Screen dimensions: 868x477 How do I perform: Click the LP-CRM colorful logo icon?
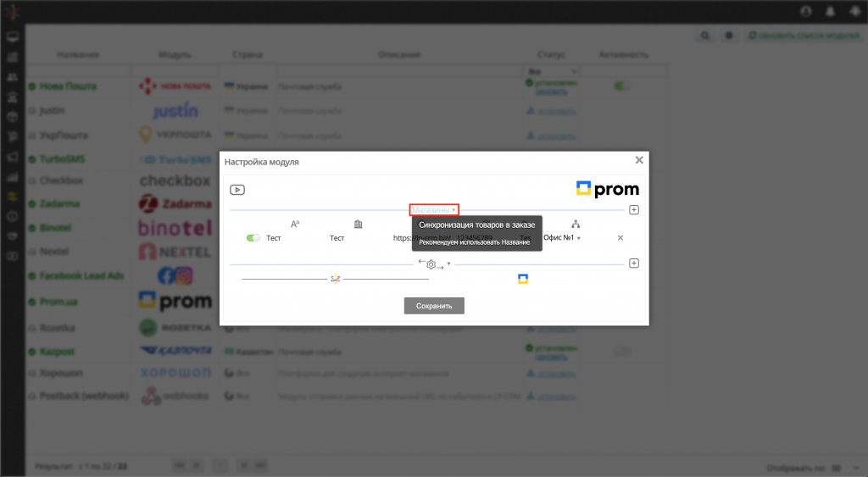pyautogui.click(x=335, y=279)
